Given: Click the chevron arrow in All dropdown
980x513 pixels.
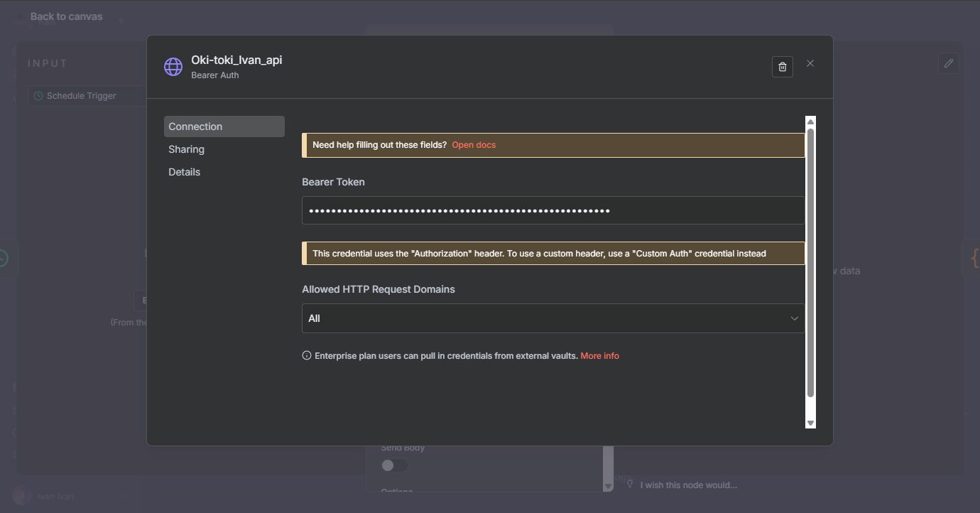Looking at the screenshot, I should [x=794, y=318].
